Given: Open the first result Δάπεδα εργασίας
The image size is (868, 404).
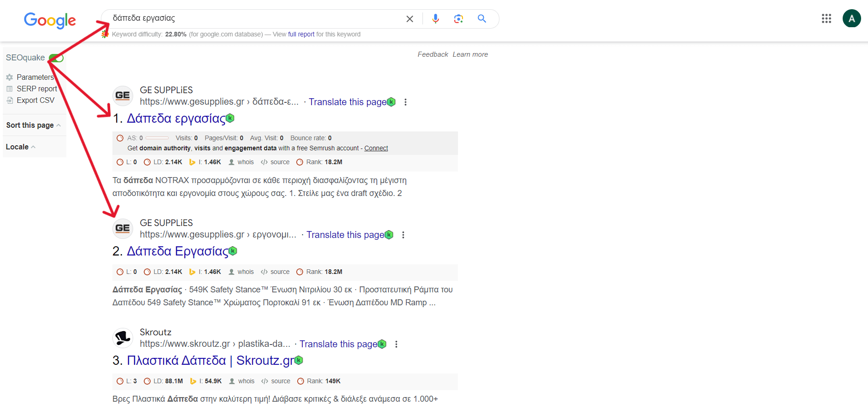Looking at the screenshot, I should point(176,119).
